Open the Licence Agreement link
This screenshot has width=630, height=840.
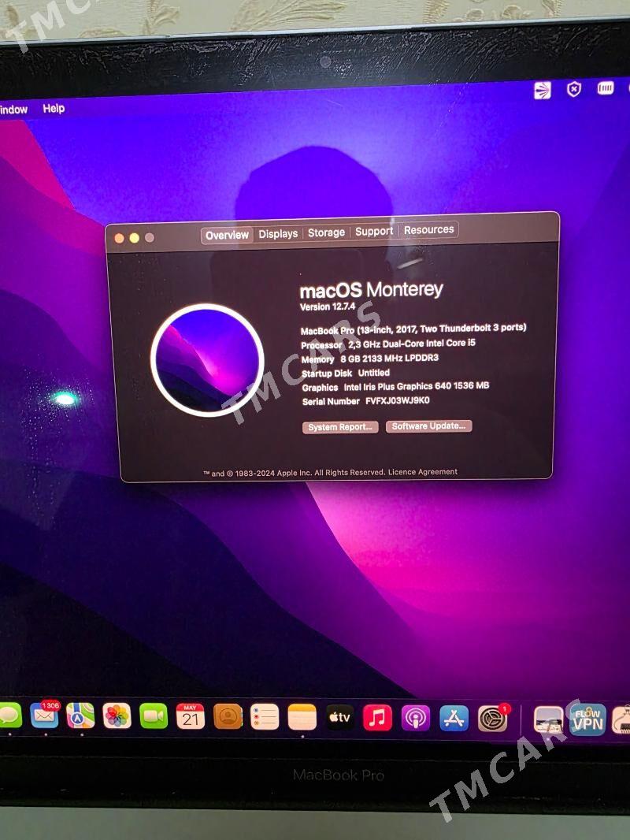(x=423, y=472)
